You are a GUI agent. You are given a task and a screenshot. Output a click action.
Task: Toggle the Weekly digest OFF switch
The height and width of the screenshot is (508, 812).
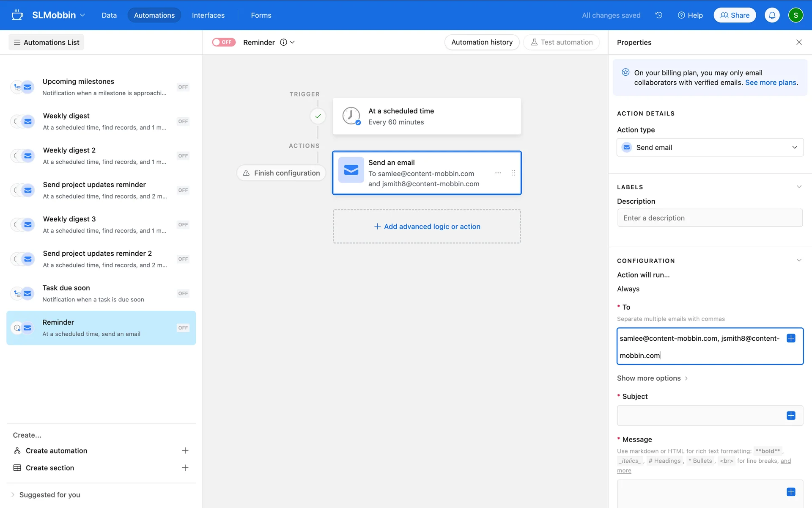point(183,121)
